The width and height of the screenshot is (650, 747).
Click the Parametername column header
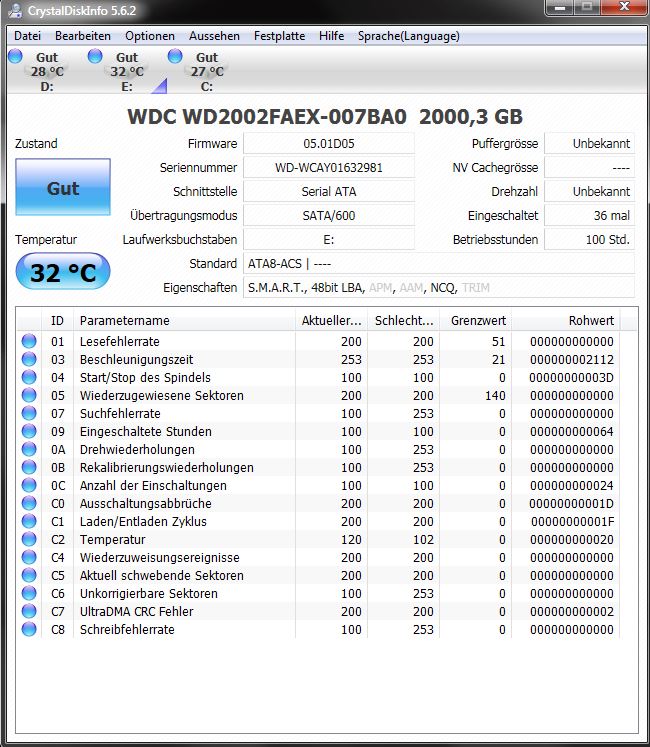(x=184, y=320)
